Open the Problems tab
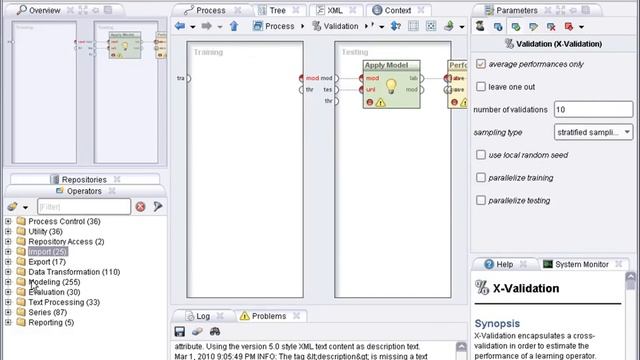Image resolution: width=640 pixels, height=360 pixels. (269, 316)
